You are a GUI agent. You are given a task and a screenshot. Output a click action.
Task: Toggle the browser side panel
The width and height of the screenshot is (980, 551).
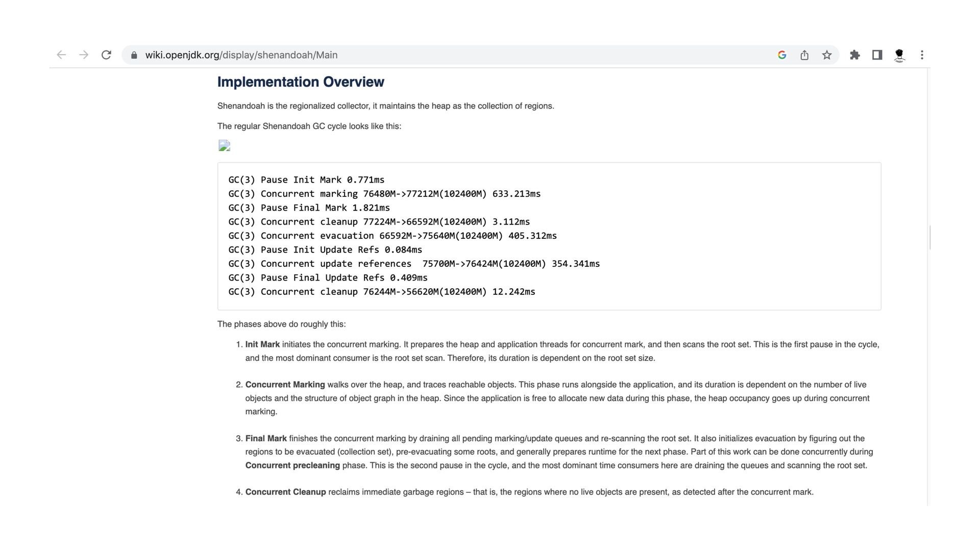[877, 55]
